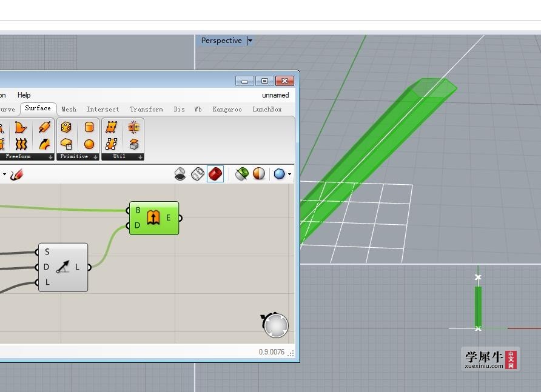Click output E of Extrude component
Viewport: 541px width, 392px height.
[x=168, y=218]
